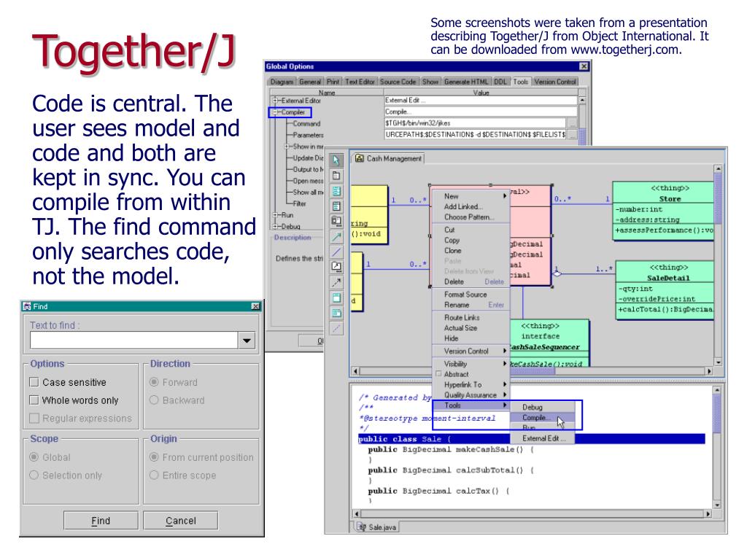The height and width of the screenshot is (560, 747).
Task: Tick the Whole words only checkbox
Action: [x=34, y=400]
